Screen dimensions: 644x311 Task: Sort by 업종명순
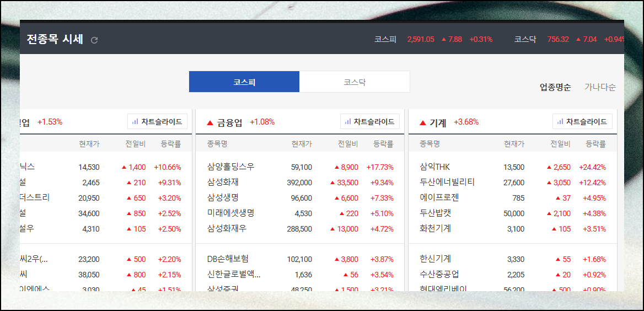[555, 87]
